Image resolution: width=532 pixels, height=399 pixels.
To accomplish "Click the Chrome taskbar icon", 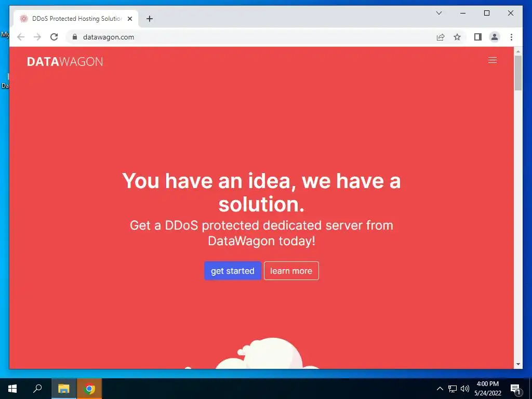I will click(89, 389).
